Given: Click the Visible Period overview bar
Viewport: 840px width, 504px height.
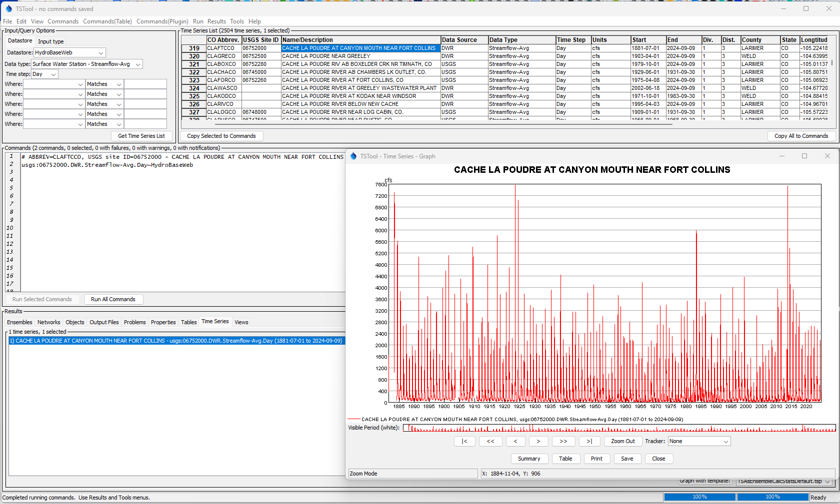Looking at the screenshot, I should pyautogui.click(x=619, y=428).
